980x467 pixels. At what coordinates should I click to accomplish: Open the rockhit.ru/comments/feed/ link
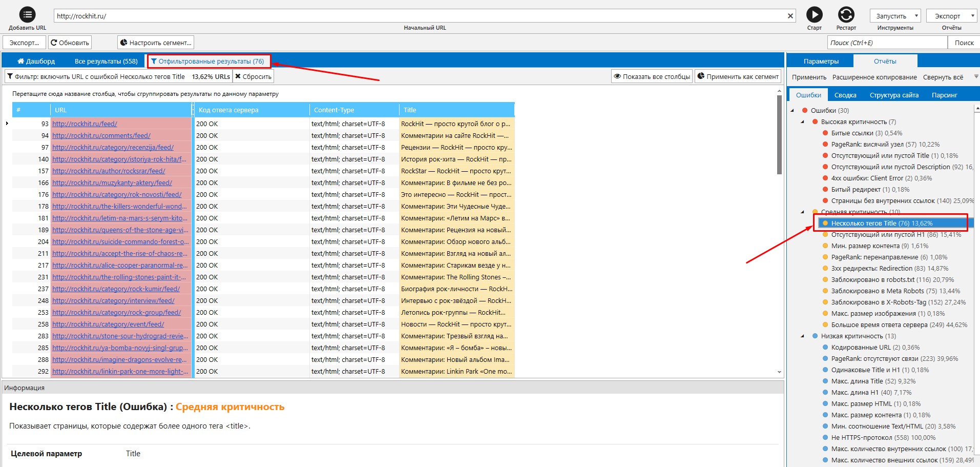pyautogui.click(x=101, y=136)
